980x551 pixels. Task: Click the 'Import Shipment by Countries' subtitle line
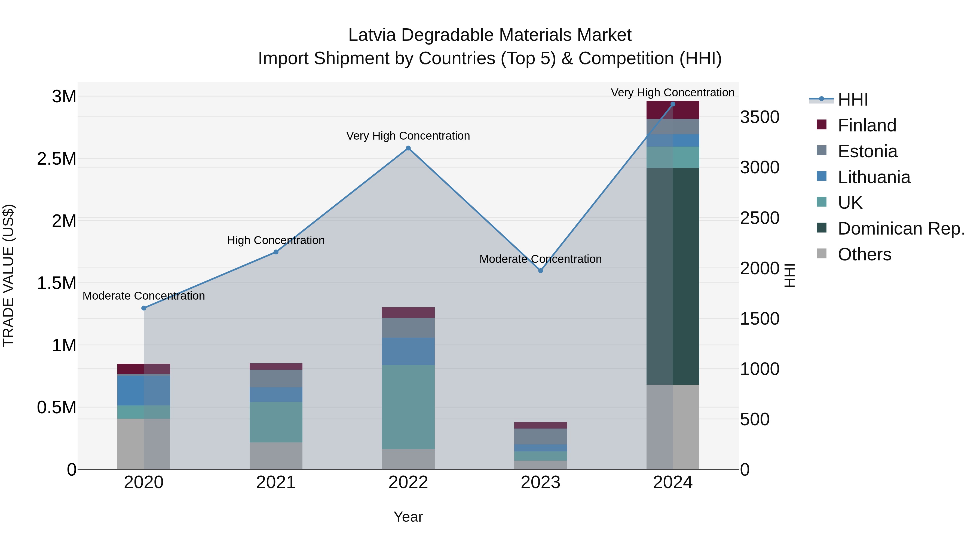pyautogui.click(x=490, y=59)
